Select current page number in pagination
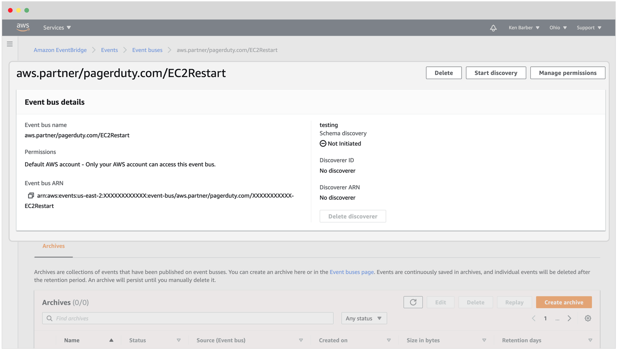 point(545,318)
